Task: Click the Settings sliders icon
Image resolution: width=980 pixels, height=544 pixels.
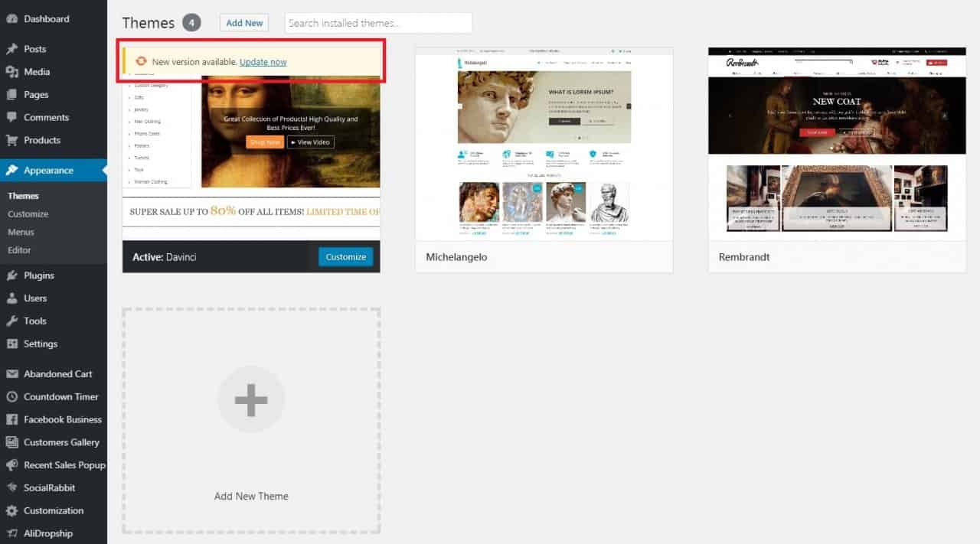Action: (11, 344)
